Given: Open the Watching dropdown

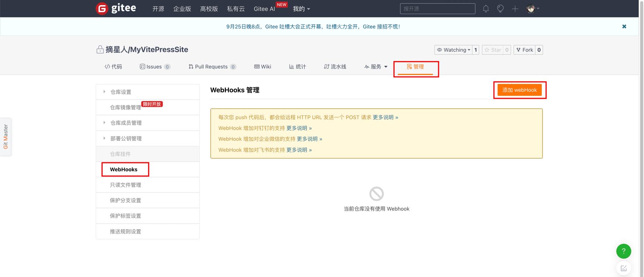Looking at the screenshot, I should pyautogui.click(x=453, y=50).
